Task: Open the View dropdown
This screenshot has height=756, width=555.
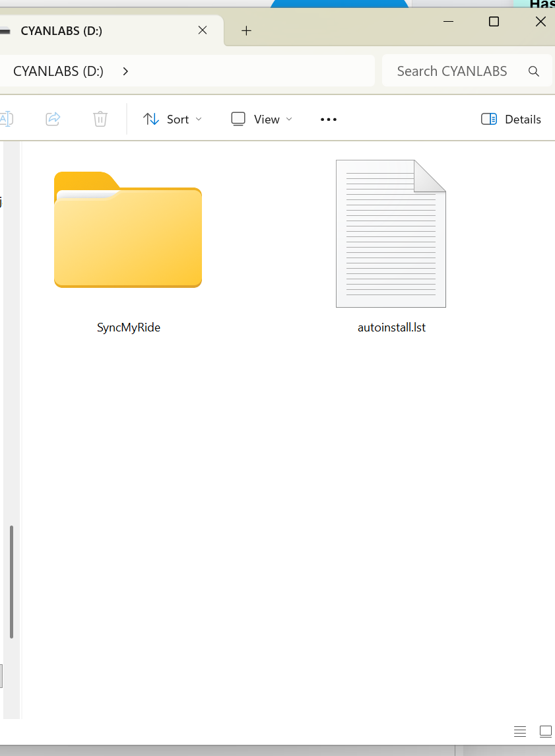Action: tap(262, 120)
